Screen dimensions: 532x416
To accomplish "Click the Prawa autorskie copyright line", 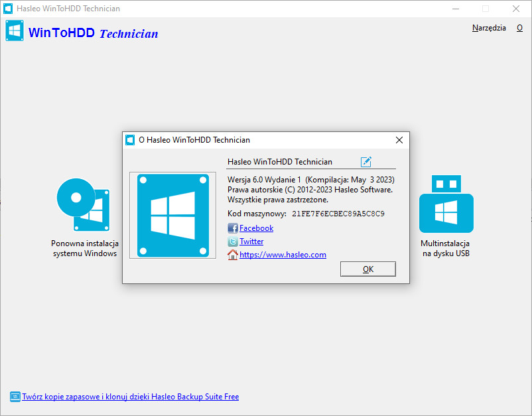I will 310,190.
